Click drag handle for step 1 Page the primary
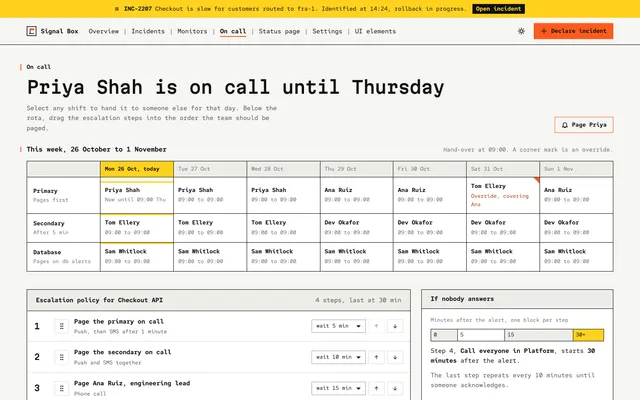Viewport: 640px width, 400px height. click(62, 326)
